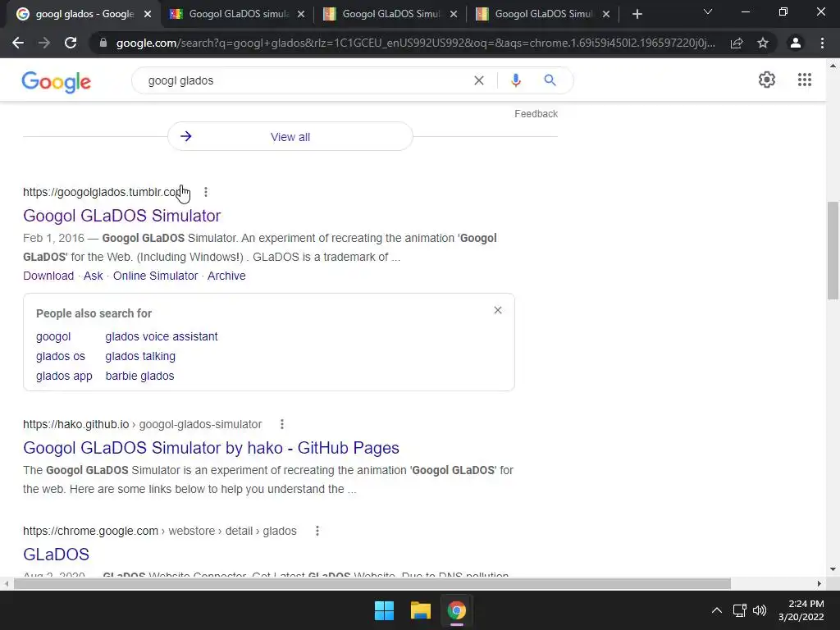Open volume control in system tray
The image size is (840, 630).
coord(760,610)
